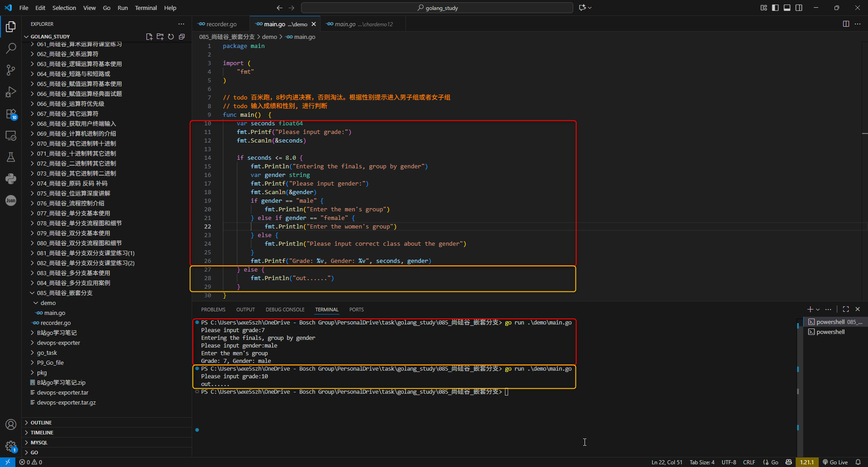Go forward in navigation history

[x=292, y=8]
